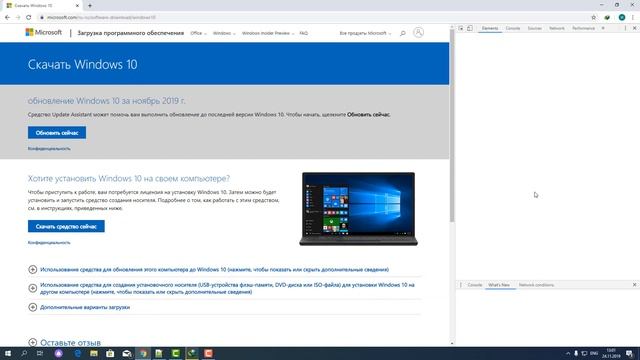640x360 pixels.
Task: Click the browser Forward arrow
Action: coord(18,17)
